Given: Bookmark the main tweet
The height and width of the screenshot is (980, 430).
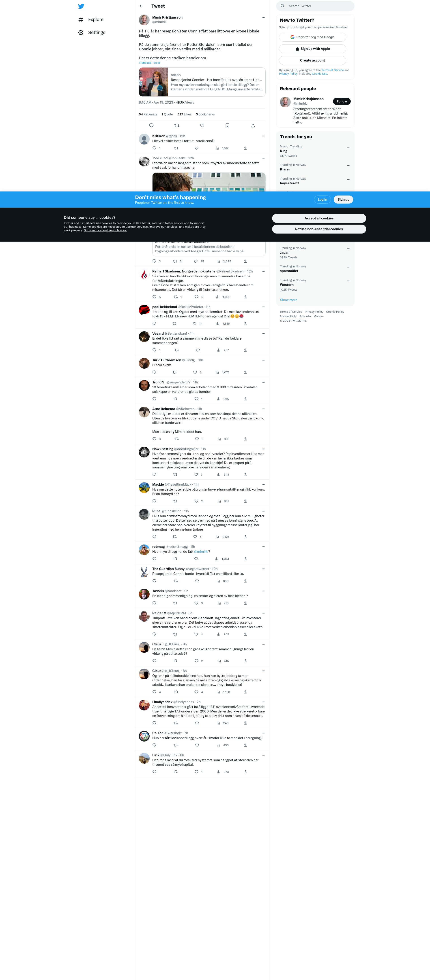Looking at the screenshot, I should pyautogui.click(x=227, y=125).
